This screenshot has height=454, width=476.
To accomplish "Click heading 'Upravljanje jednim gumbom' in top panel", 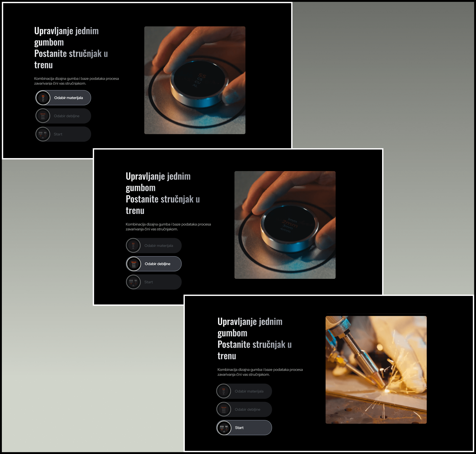I will point(67,37).
